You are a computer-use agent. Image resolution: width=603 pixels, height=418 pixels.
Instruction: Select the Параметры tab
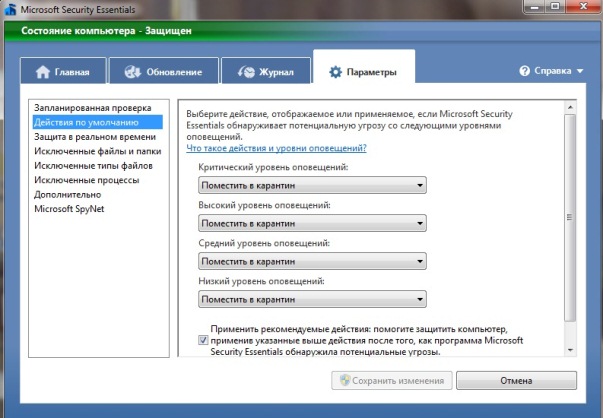click(364, 67)
